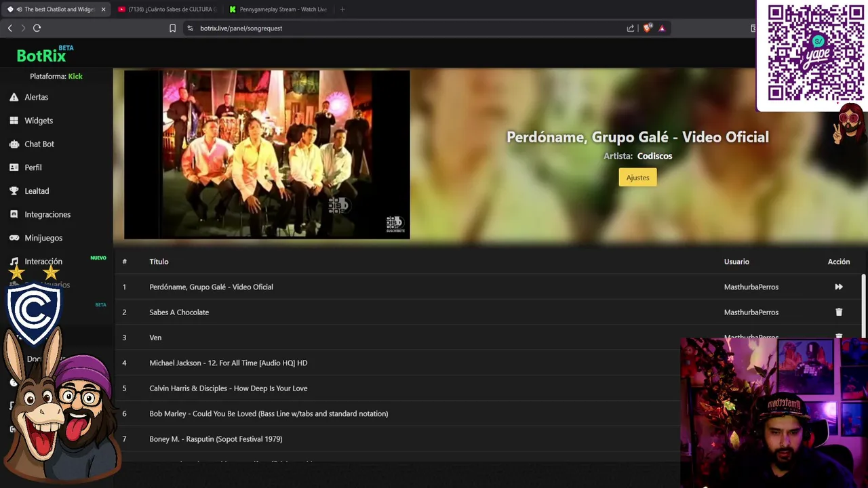Select the song Sabes A Chocolate
The height and width of the screenshot is (488, 868).
[x=179, y=312]
